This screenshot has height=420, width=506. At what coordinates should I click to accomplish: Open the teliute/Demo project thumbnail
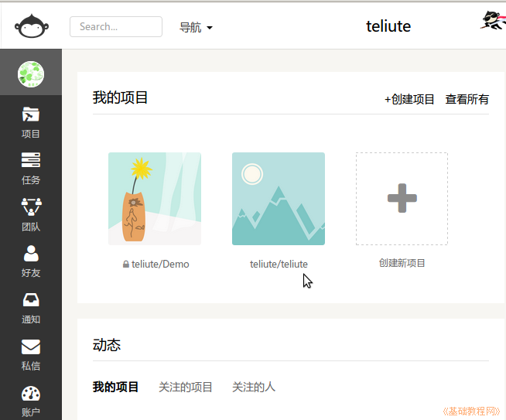155,199
